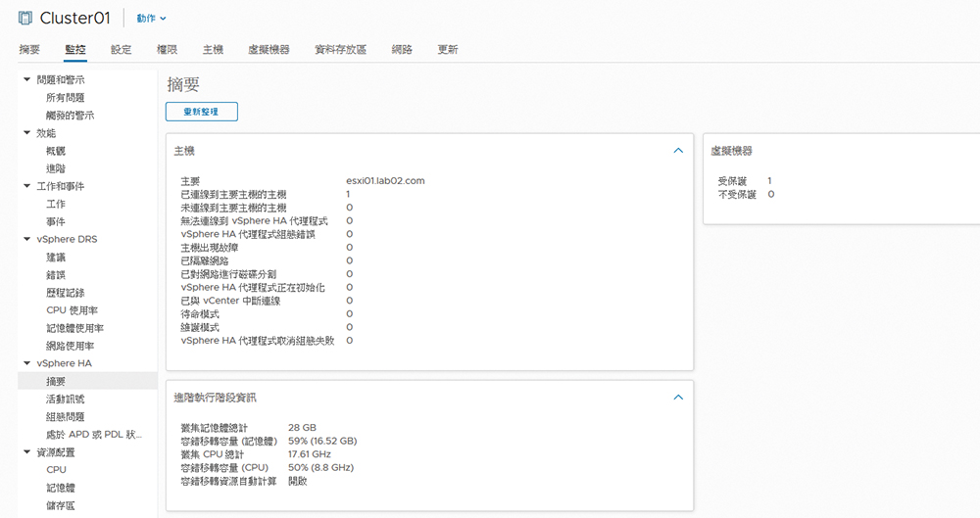Click the 重新整理 refresh button

point(201,112)
